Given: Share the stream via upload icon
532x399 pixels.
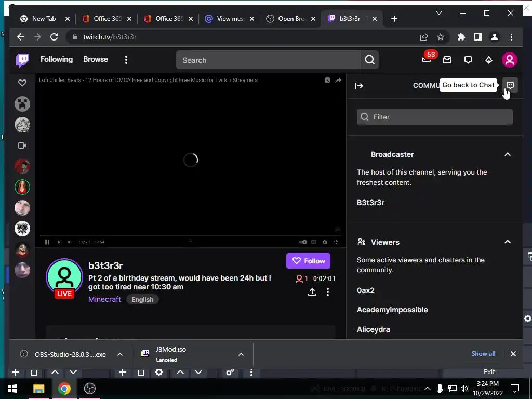Looking at the screenshot, I should pos(312,292).
